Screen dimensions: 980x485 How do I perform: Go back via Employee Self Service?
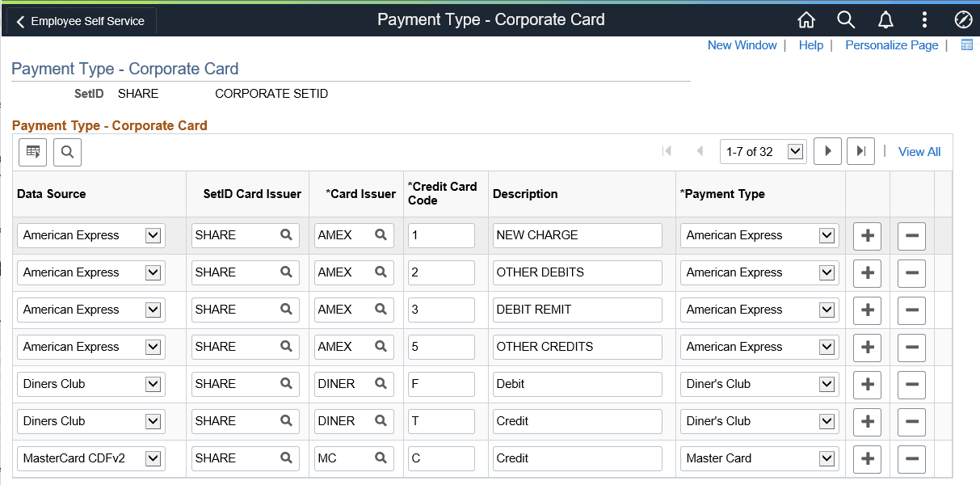click(x=78, y=21)
